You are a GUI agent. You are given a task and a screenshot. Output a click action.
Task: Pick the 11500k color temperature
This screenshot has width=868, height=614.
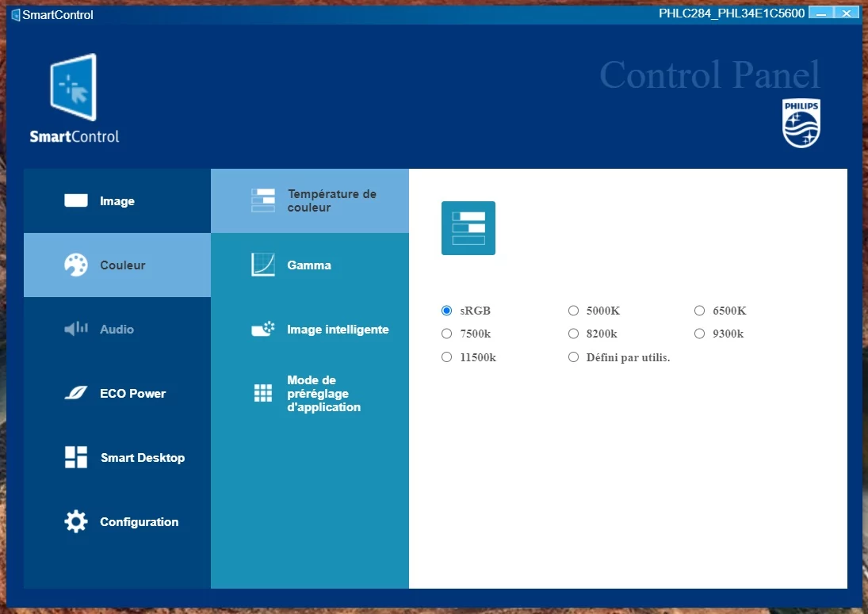click(447, 357)
